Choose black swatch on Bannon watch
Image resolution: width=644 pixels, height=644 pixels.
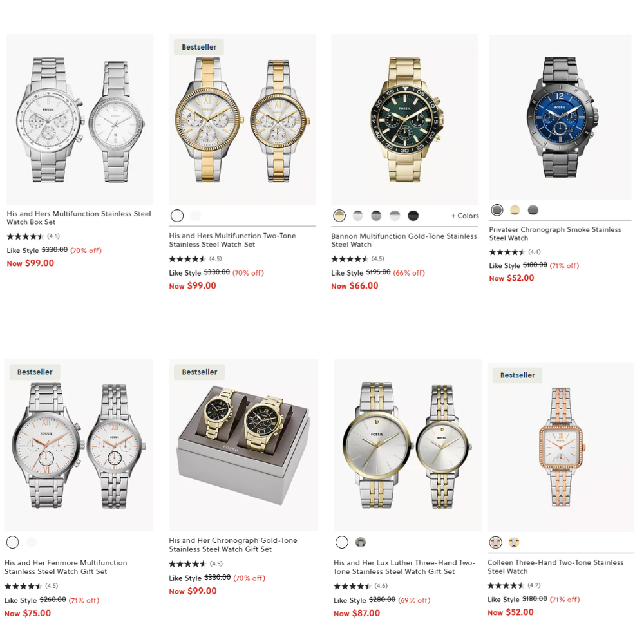[x=413, y=216]
